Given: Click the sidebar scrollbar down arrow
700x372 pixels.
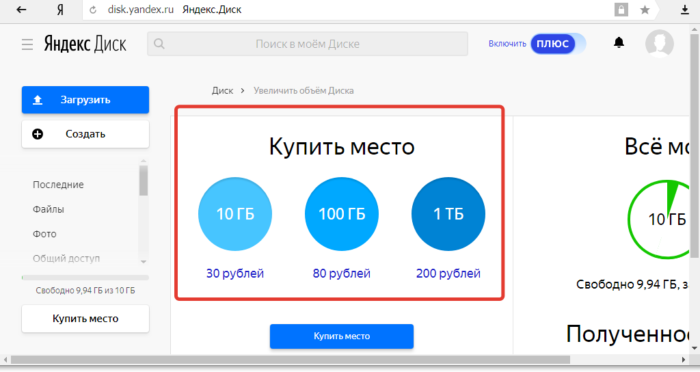Looking at the screenshot, I should coord(143,262).
